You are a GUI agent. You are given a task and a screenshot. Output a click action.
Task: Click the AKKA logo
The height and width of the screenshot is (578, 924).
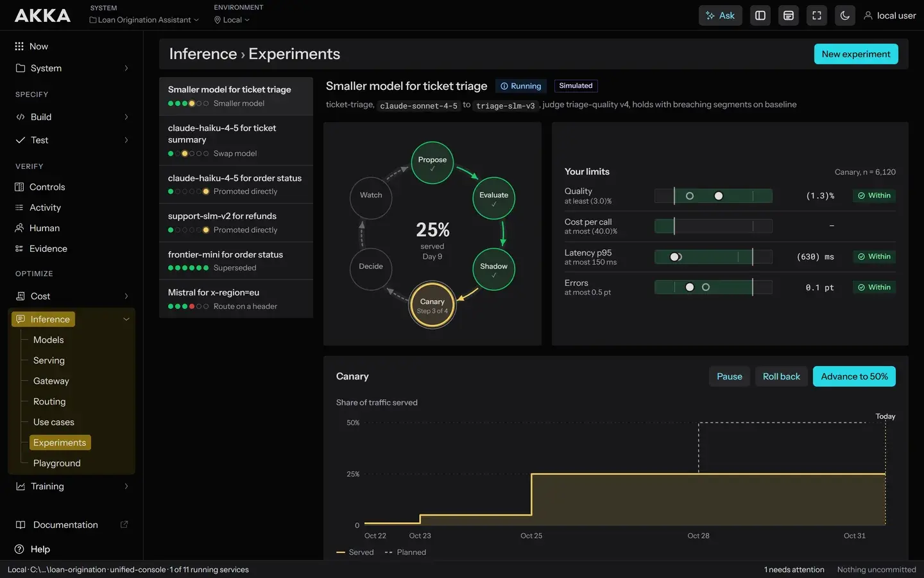(x=42, y=15)
